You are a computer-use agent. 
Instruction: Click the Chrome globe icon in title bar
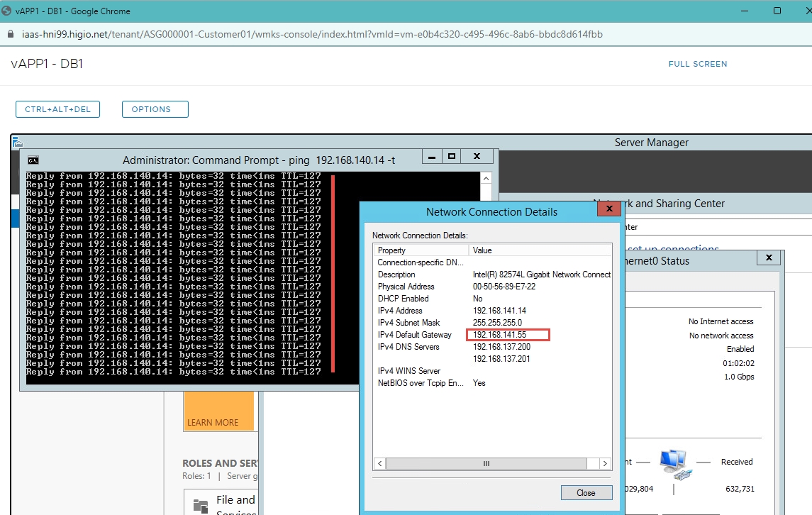[x=8, y=11]
